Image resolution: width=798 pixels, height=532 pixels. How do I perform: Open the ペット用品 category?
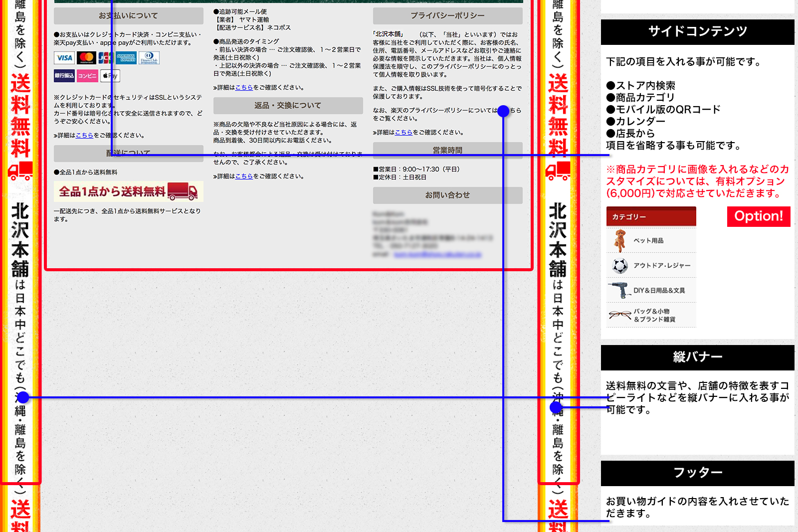pos(651,240)
